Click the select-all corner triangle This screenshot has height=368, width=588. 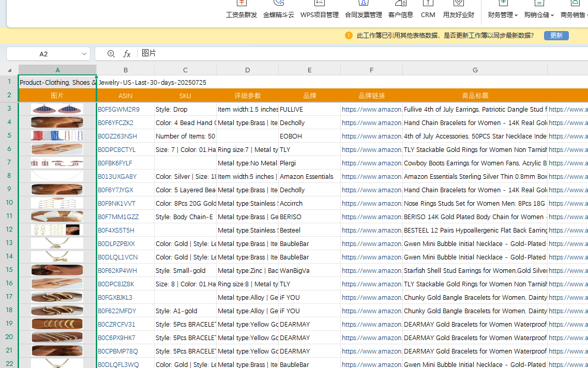tap(9, 70)
